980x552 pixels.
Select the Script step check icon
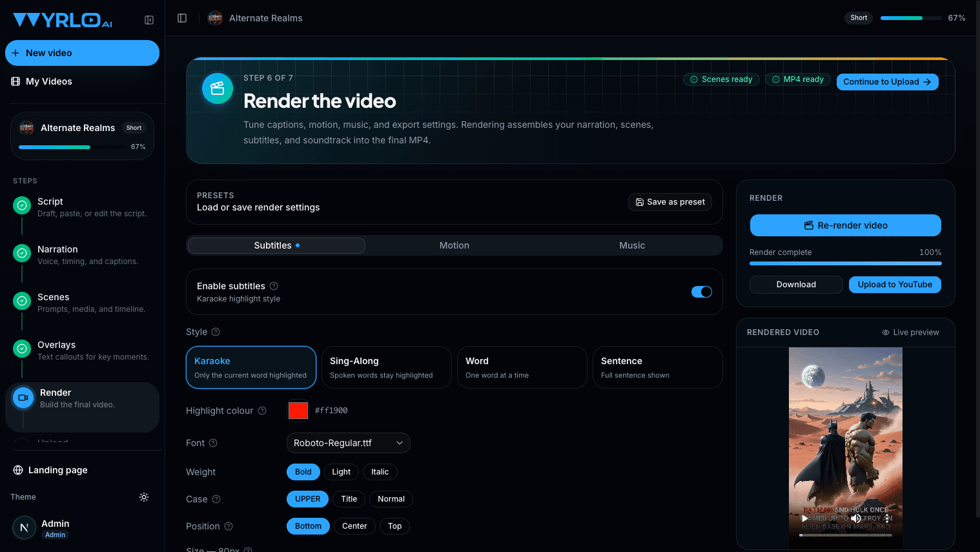(x=22, y=205)
